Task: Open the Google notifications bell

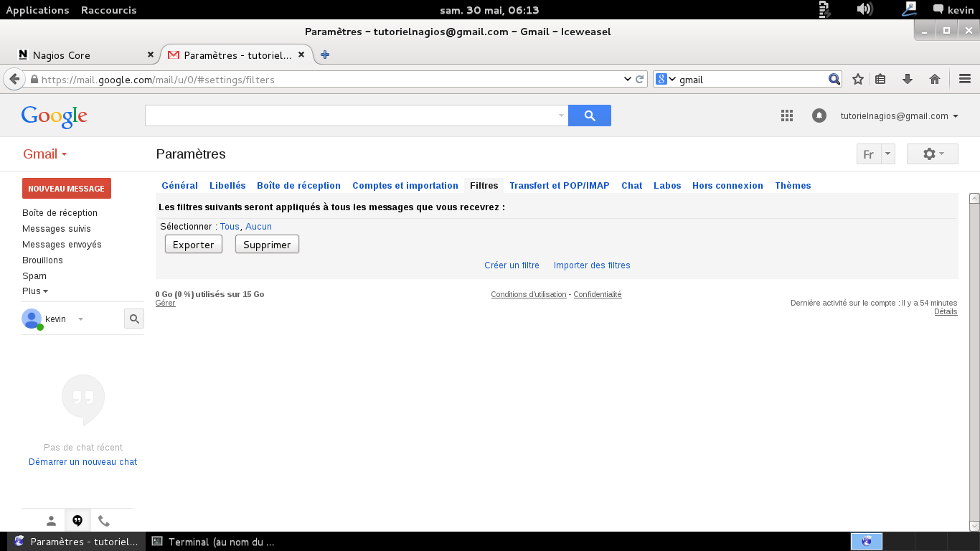Action: [x=819, y=116]
